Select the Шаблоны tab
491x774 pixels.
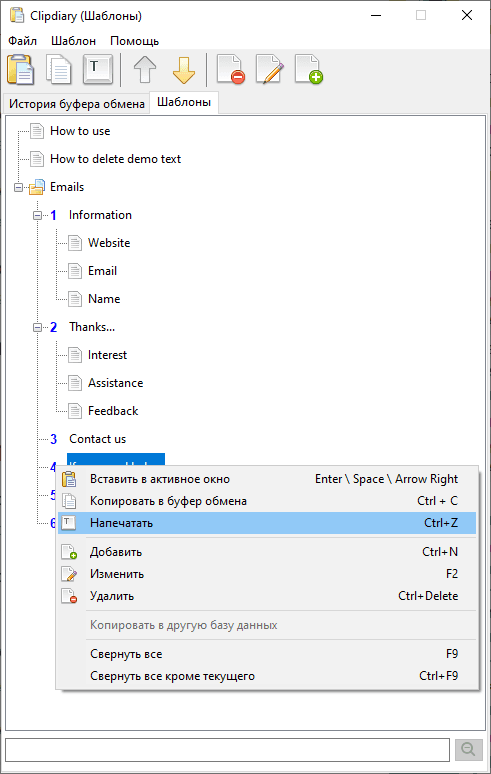pyautogui.click(x=184, y=102)
